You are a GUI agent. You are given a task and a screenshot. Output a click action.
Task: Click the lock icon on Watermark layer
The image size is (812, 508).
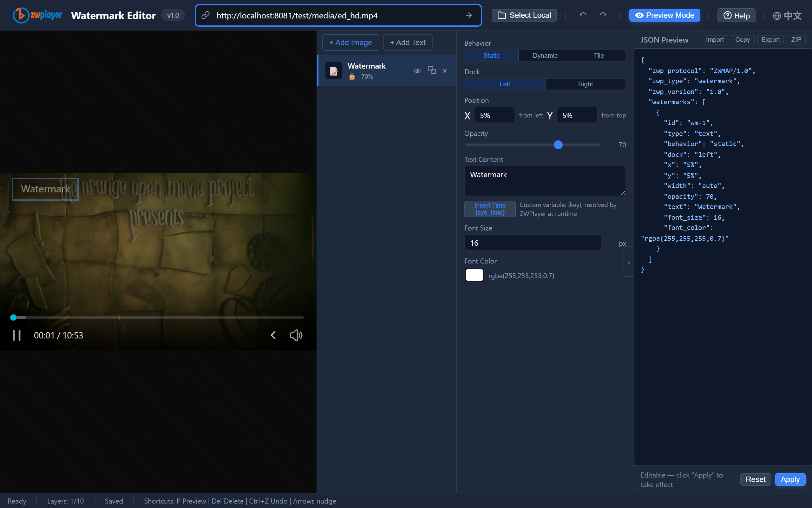pos(352,77)
